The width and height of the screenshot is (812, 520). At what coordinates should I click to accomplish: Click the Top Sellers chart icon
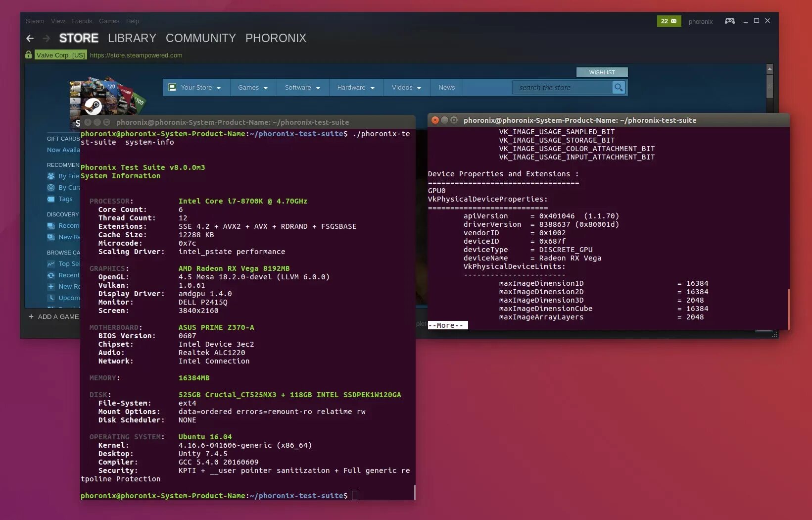[51, 263]
